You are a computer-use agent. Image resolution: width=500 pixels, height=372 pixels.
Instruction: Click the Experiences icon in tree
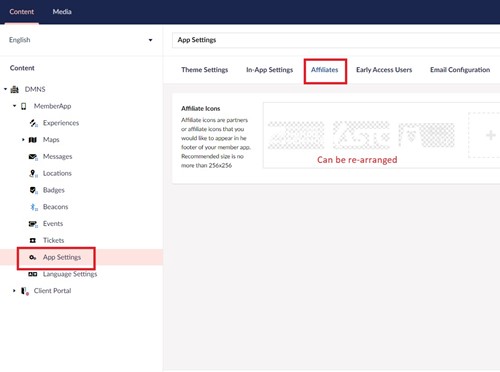click(33, 123)
